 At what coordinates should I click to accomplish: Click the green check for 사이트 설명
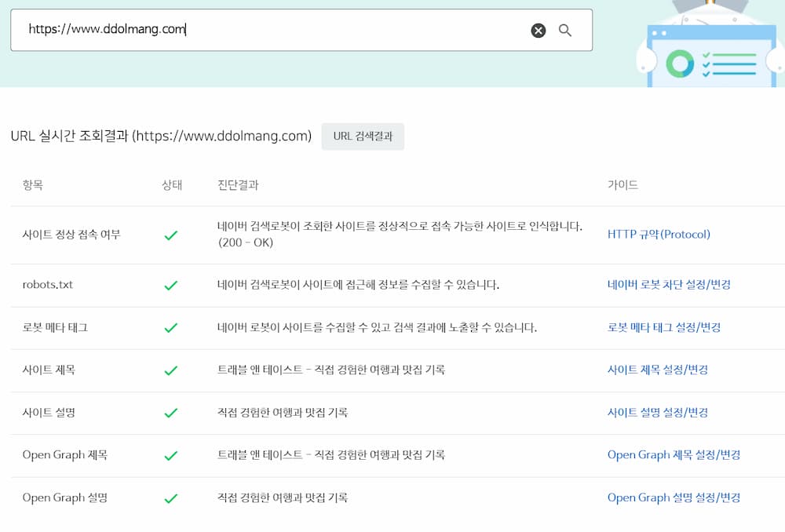[170, 413]
